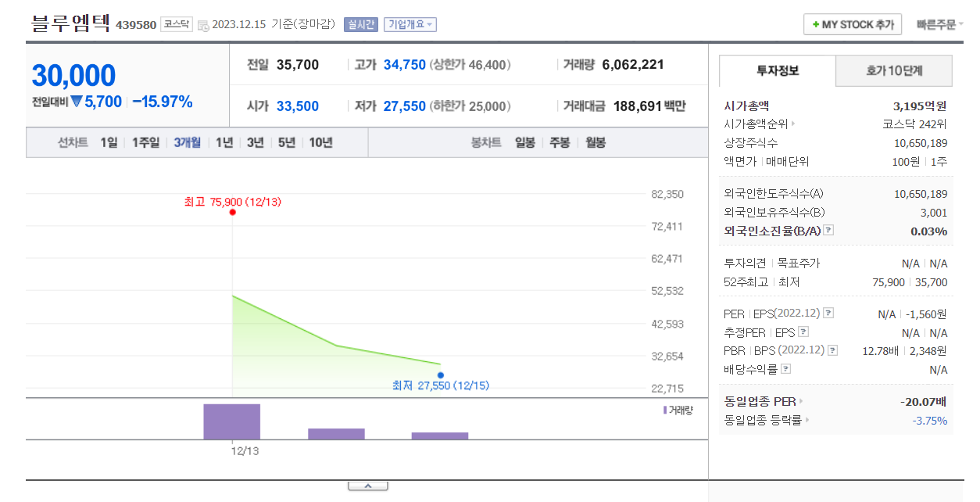Click the 동일업종 등락률 link

[x=763, y=421]
